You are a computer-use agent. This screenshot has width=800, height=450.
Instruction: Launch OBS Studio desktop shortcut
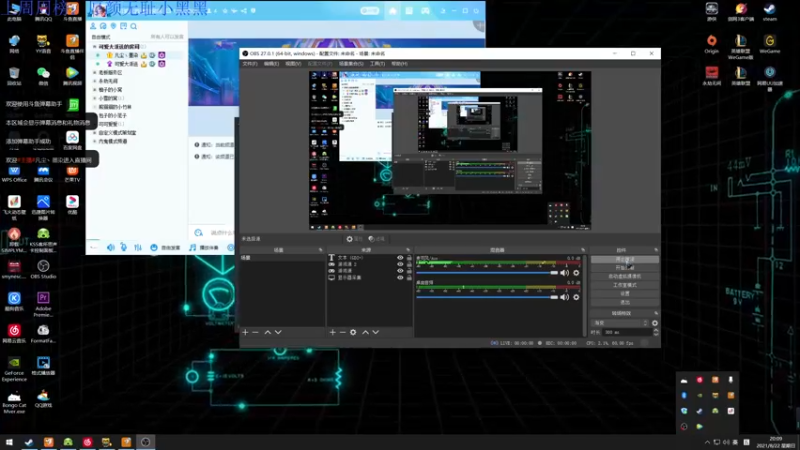point(43,269)
